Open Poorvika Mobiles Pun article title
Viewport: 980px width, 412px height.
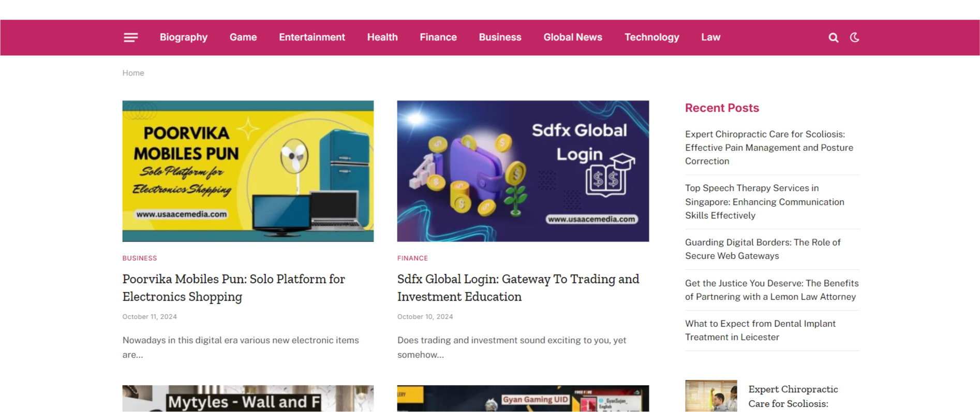[x=234, y=288]
